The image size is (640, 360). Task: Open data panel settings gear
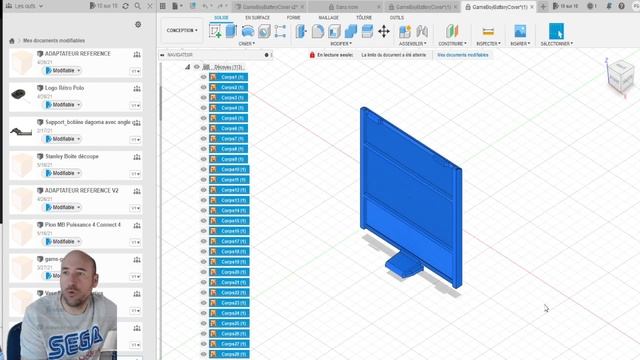(138, 24)
